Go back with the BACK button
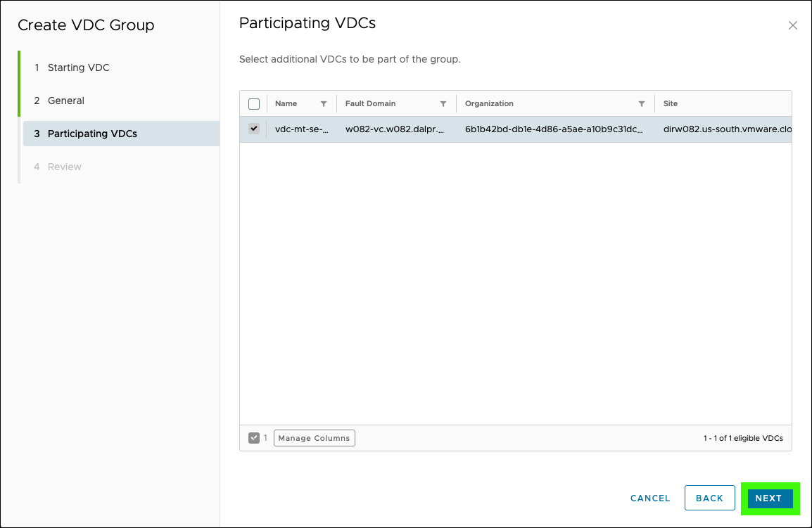 (709, 498)
